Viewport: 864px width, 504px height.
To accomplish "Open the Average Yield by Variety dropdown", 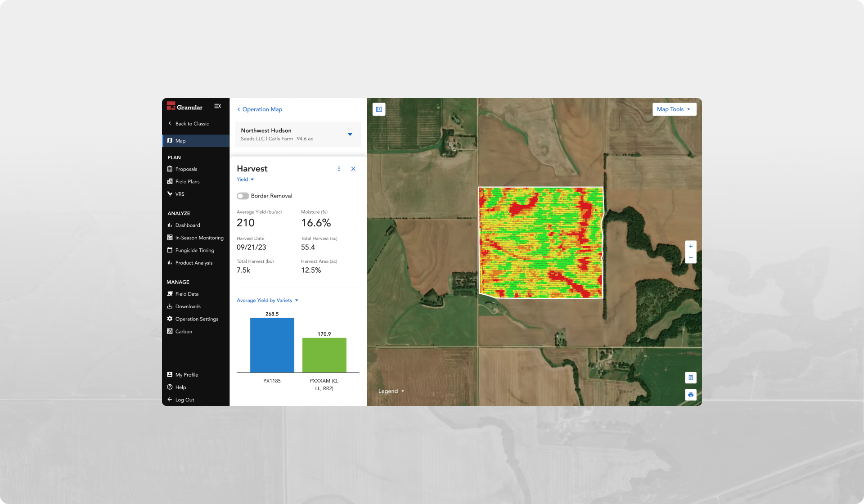I will (267, 300).
